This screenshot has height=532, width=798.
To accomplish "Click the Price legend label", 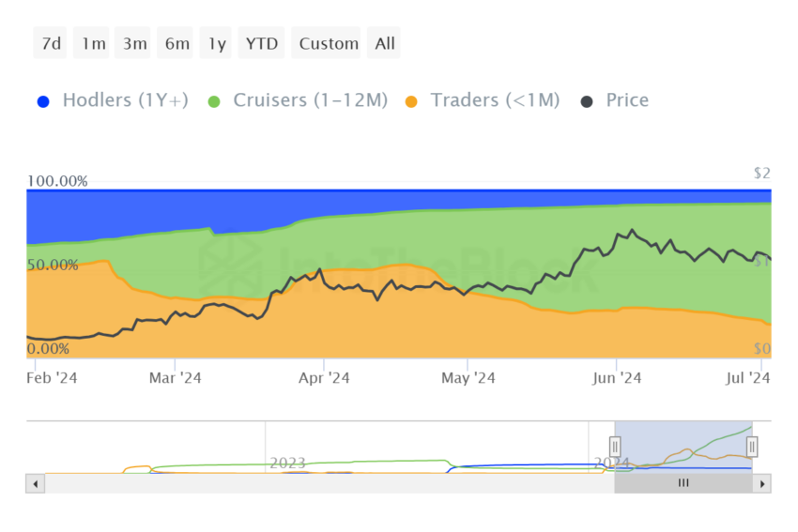I will [x=627, y=100].
